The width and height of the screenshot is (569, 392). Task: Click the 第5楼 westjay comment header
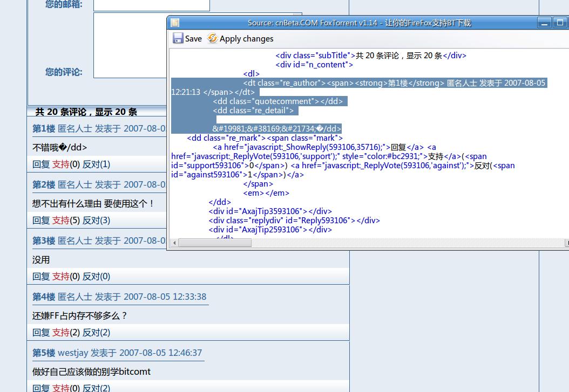pyautogui.click(x=117, y=353)
